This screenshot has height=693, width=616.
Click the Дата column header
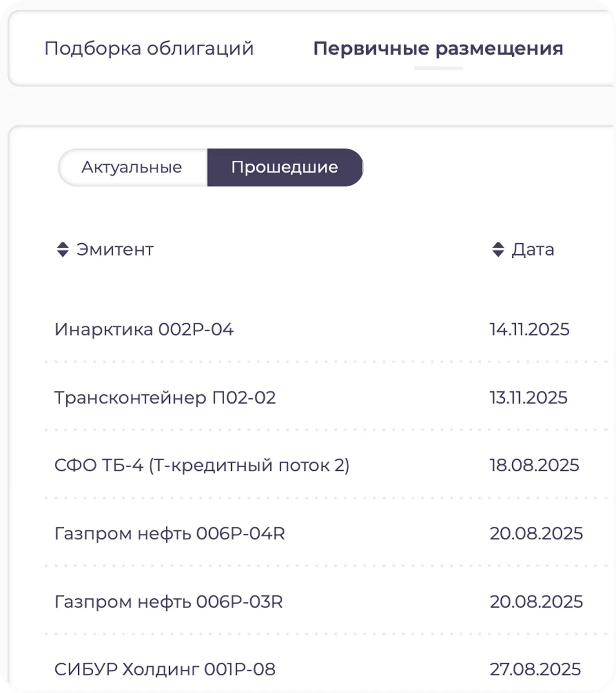click(x=532, y=249)
